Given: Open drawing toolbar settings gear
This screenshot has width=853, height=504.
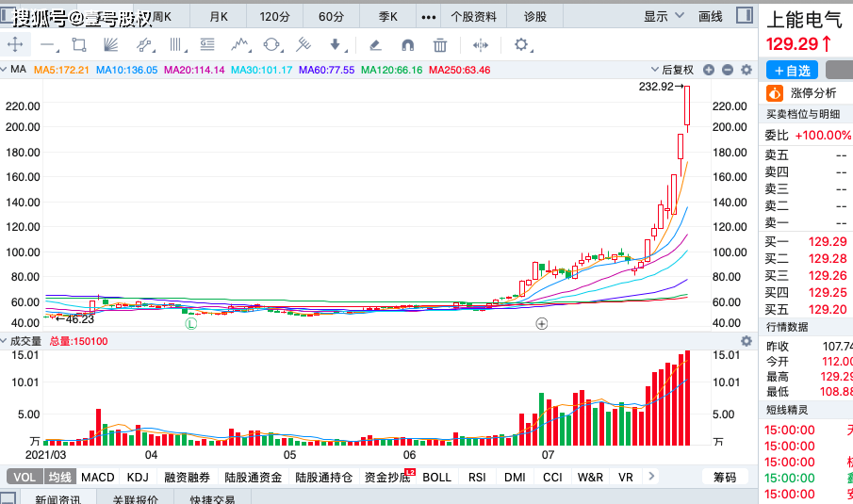Looking at the screenshot, I should 521,44.
